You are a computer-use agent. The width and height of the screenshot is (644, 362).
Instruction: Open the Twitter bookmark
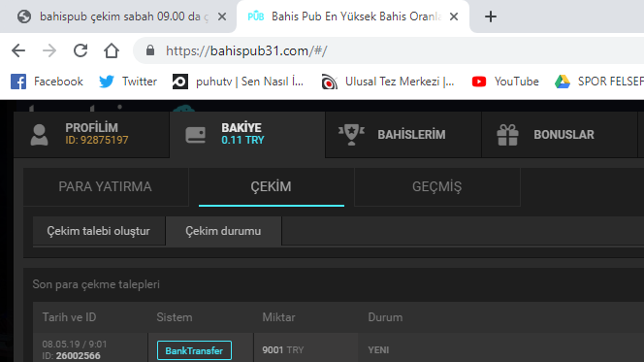[x=128, y=82]
